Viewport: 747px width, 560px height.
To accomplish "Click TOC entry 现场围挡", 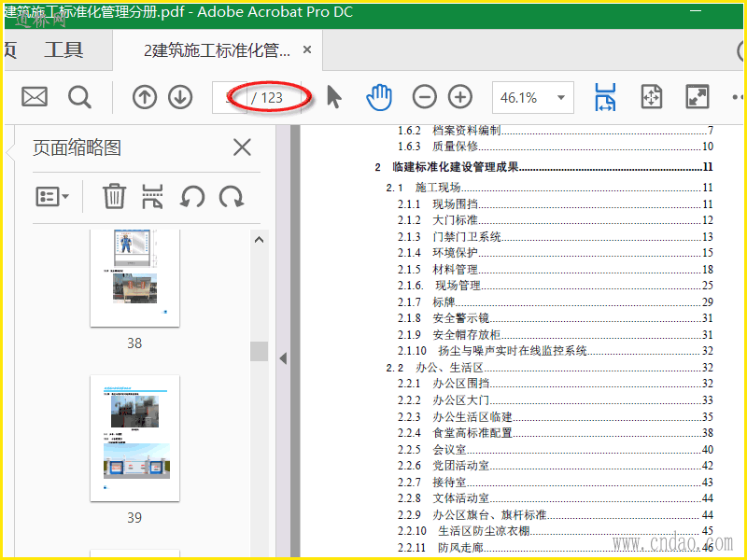I will (556, 203).
